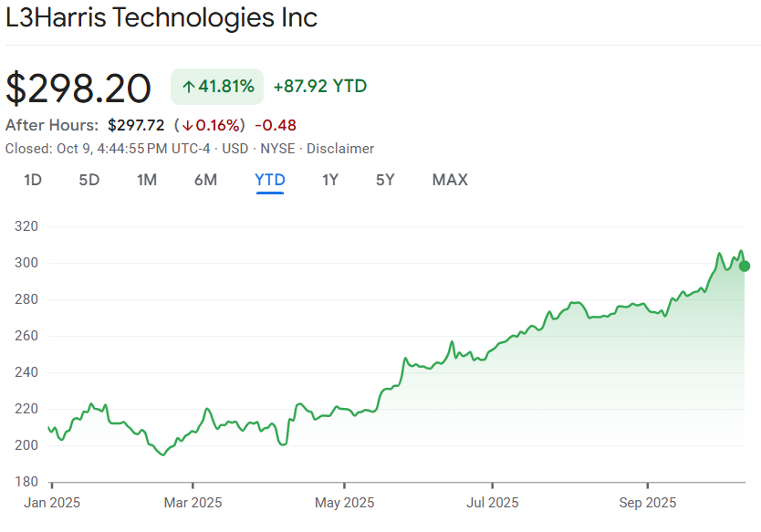
Task: Click the $297.72 after-hours price
Action: (137, 126)
